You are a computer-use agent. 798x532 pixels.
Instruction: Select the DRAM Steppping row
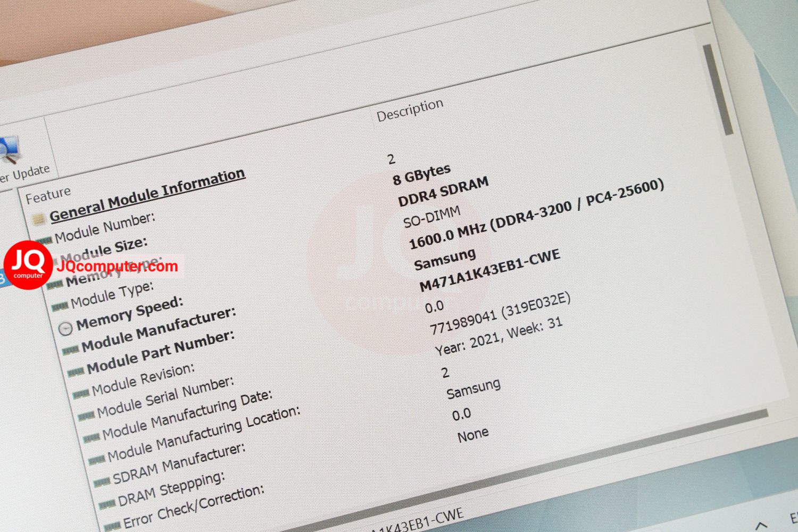(171, 489)
